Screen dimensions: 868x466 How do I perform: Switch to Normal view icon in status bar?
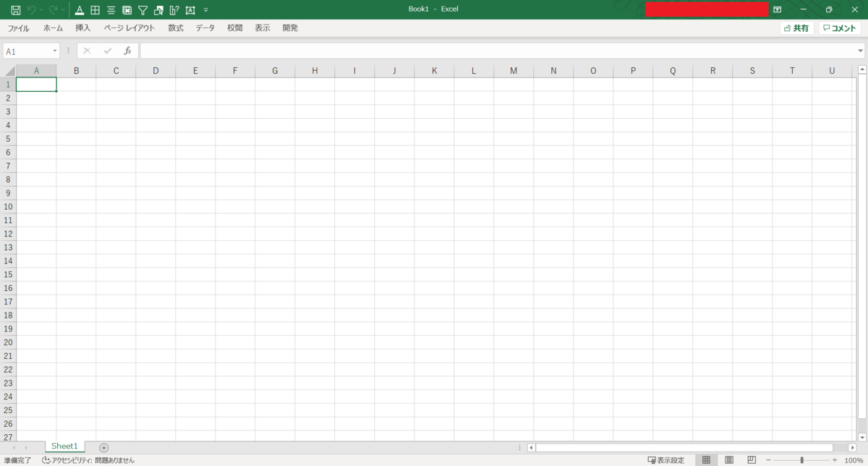pos(706,459)
